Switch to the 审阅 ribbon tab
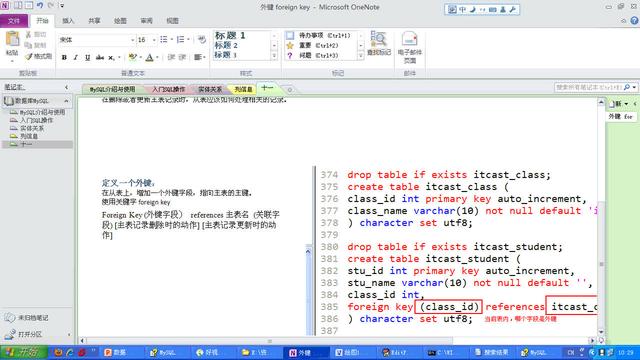 click(x=146, y=21)
